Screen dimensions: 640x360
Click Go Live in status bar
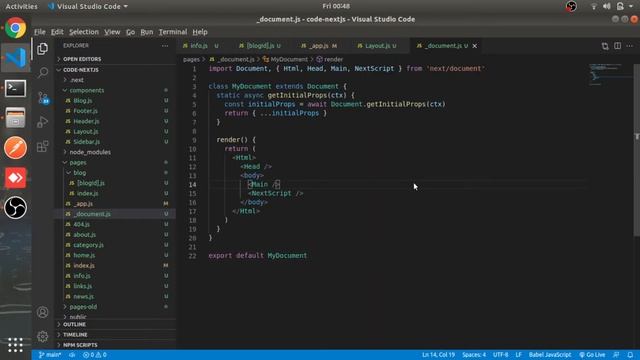tap(592, 355)
